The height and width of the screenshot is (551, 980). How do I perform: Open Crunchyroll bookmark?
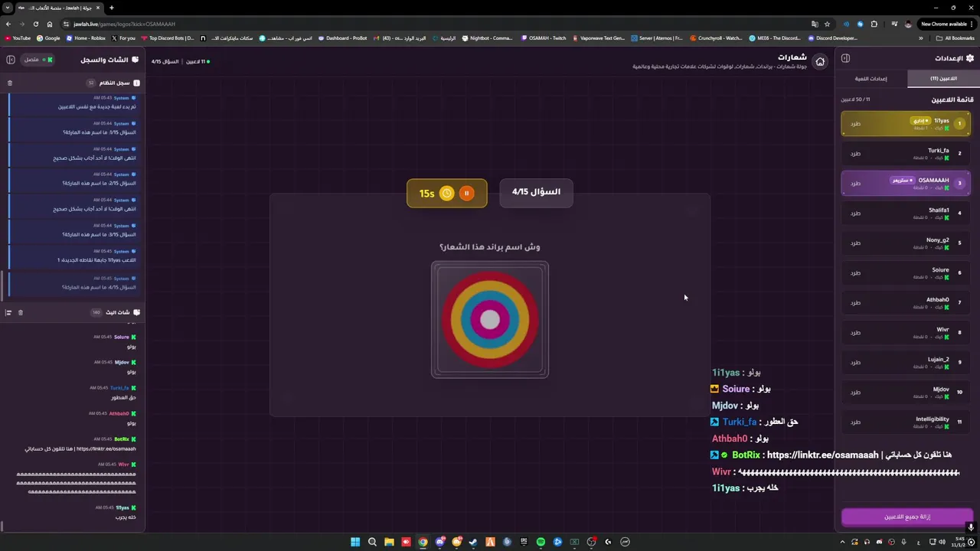pyautogui.click(x=716, y=37)
